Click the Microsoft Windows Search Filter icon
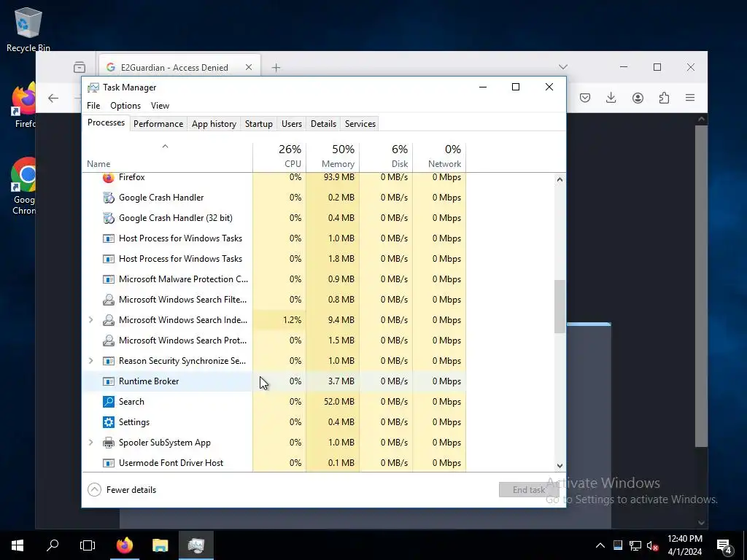The width and height of the screenshot is (747, 560). click(109, 300)
